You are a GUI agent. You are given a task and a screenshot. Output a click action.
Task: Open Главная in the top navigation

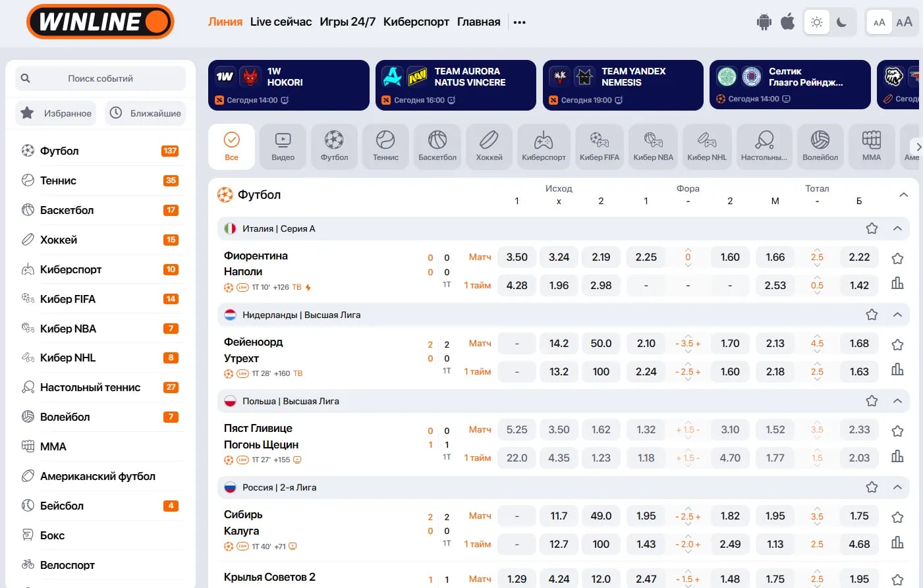479,22
